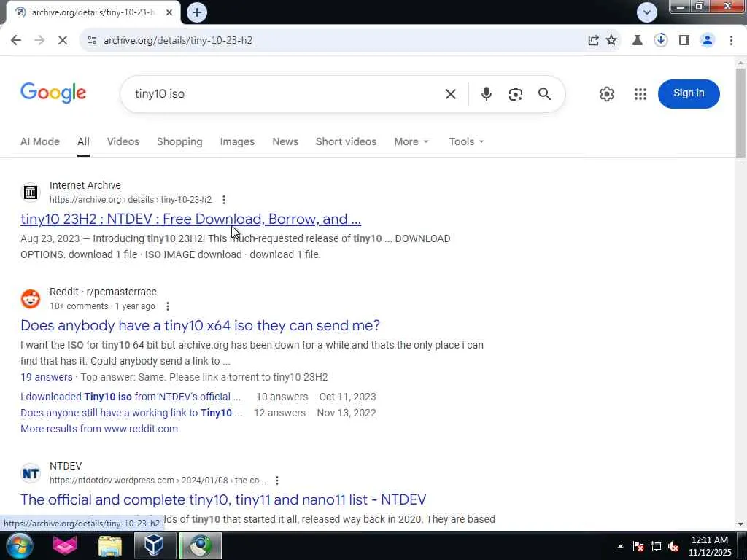The image size is (747, 560).
Task: Open the Chrome profile avatar
Action: point(708,41)
